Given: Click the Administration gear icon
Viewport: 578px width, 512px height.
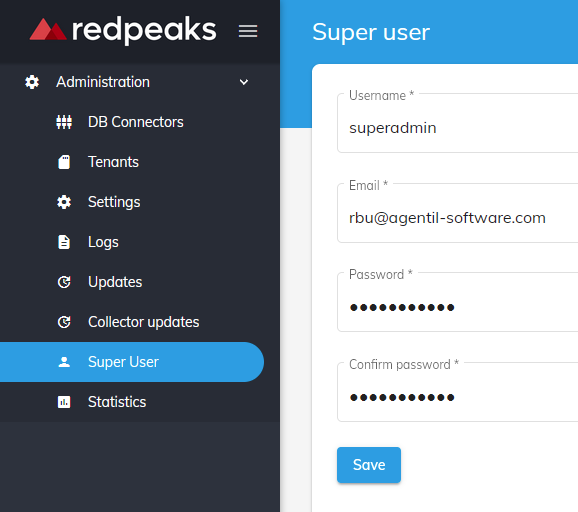Looking at the screenshot, I should pyautogui.click(x=32, y=82).
